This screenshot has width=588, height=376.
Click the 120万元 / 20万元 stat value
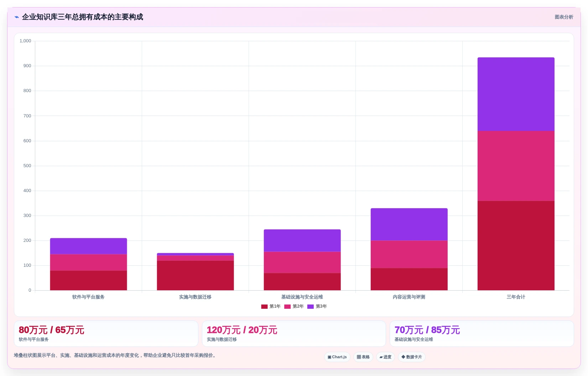[x=242, y=330]
